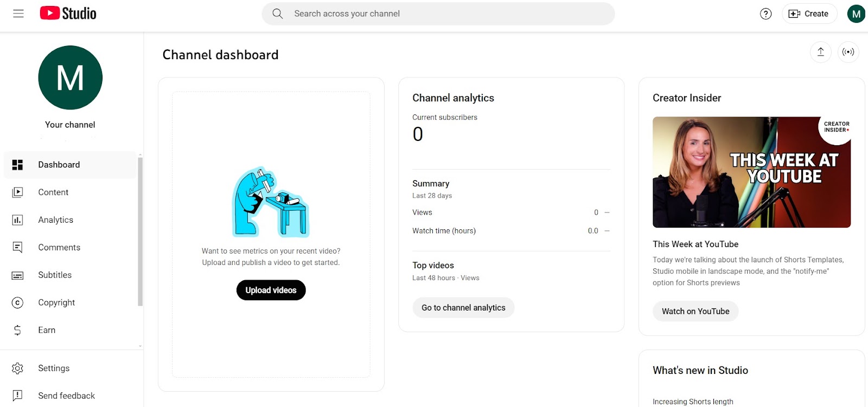Click the Channel analytics heading
Image resolution: width=868 pixels, height=407 pixels.
[453, 98]
